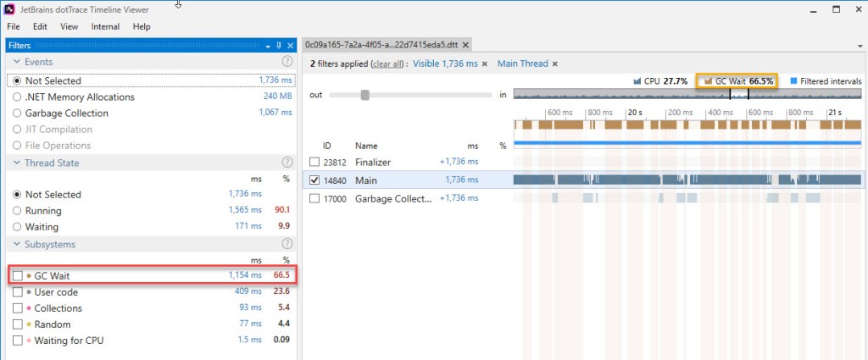Remove the Main Thread filter
The image size is (868, 360).
555,64
